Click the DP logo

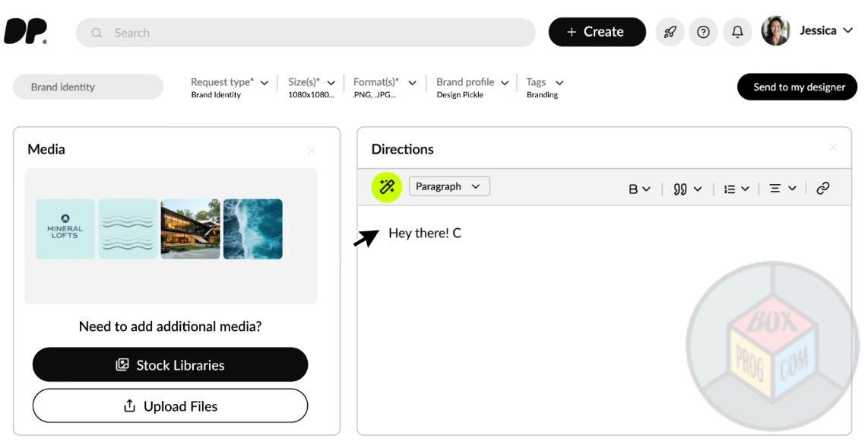pyautogui.click(x=25, y=32)
